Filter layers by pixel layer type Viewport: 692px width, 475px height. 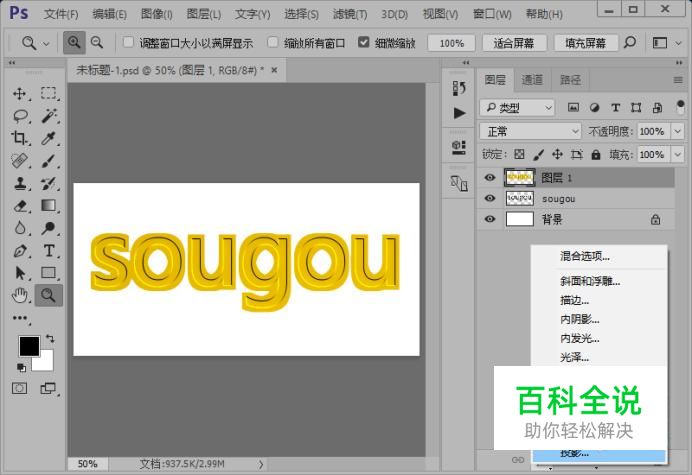[573, 107]
